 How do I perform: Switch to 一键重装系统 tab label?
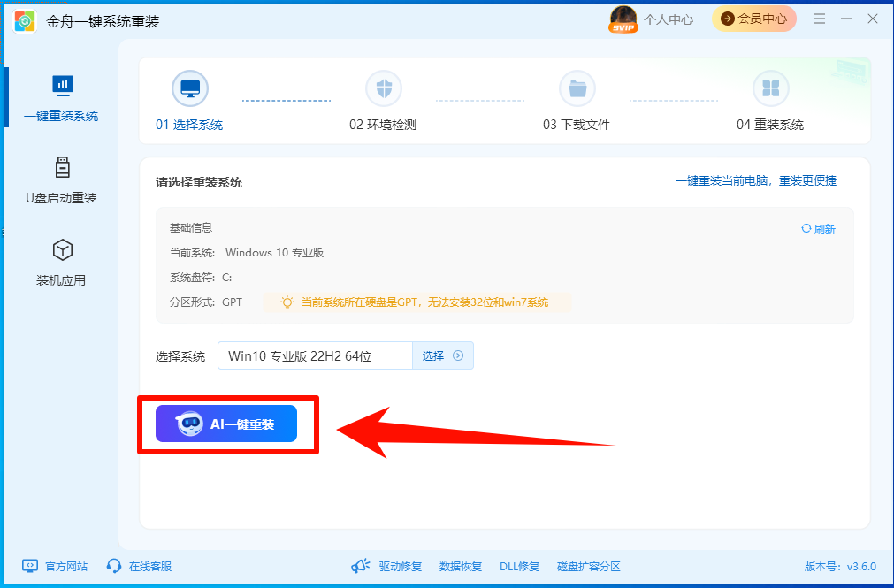pyautogui.click(x=61, y=116)
